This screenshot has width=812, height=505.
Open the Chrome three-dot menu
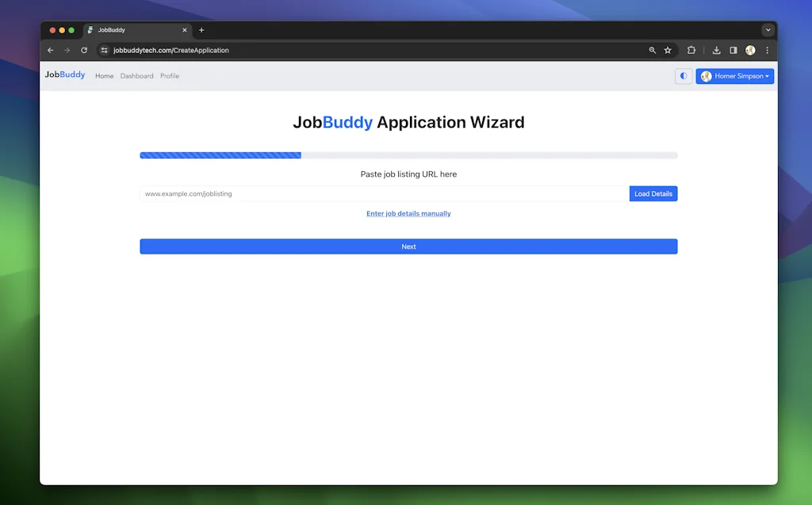pyautogui.click(x=767, y=50)
